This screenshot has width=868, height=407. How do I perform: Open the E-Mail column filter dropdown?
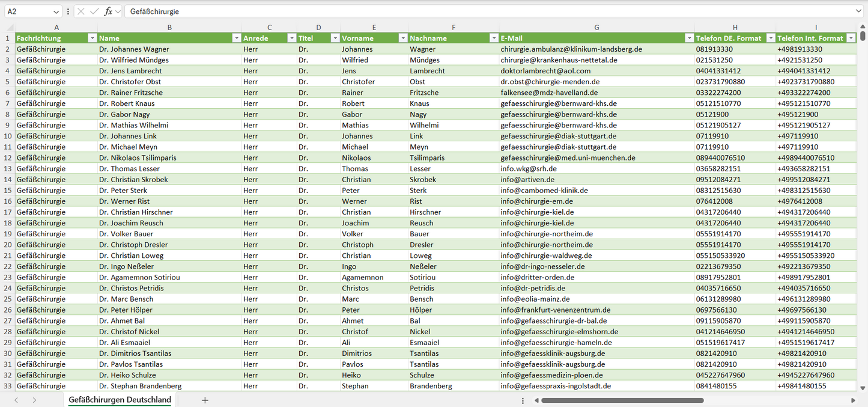[688, 38]
